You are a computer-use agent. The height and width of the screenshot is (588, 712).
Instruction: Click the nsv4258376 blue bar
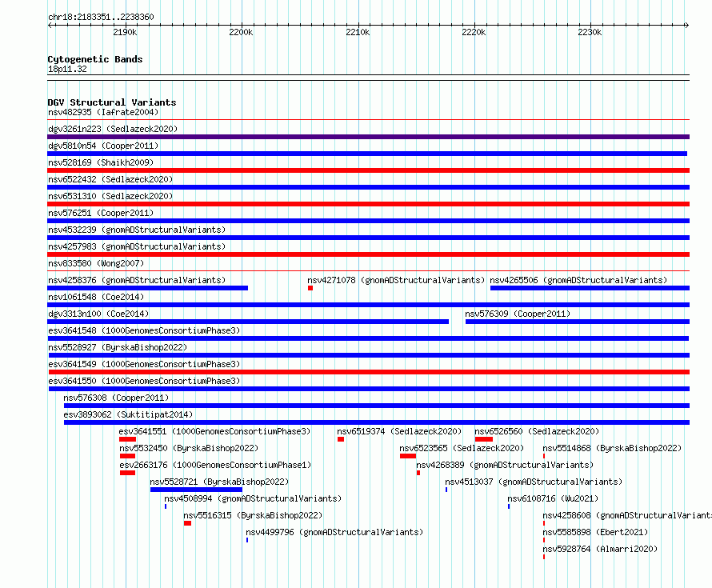tap(147, 288)
